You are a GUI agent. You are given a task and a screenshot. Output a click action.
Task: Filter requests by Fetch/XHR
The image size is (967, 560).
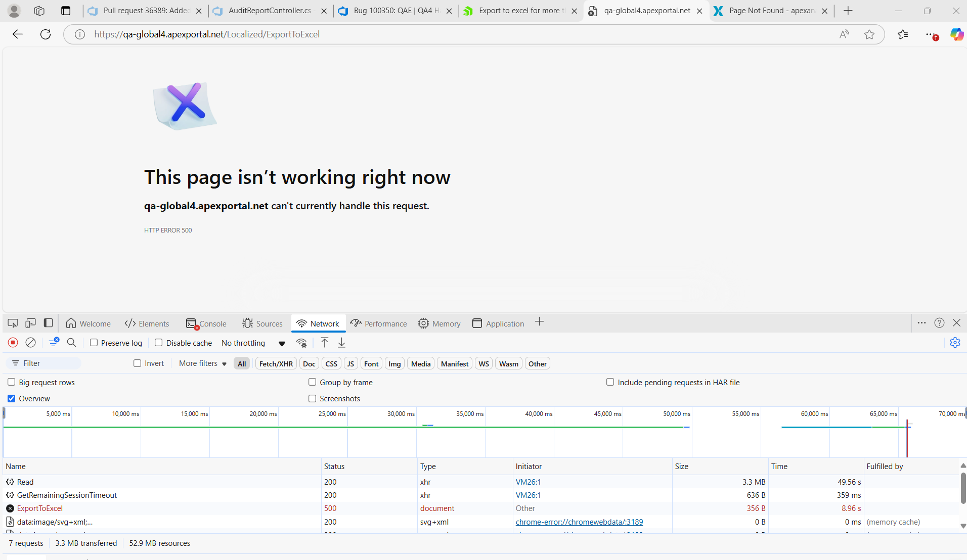coord(276,364)
